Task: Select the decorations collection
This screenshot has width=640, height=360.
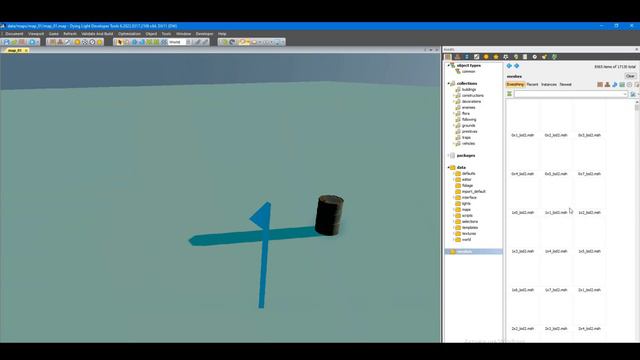Action: [471, 101]
